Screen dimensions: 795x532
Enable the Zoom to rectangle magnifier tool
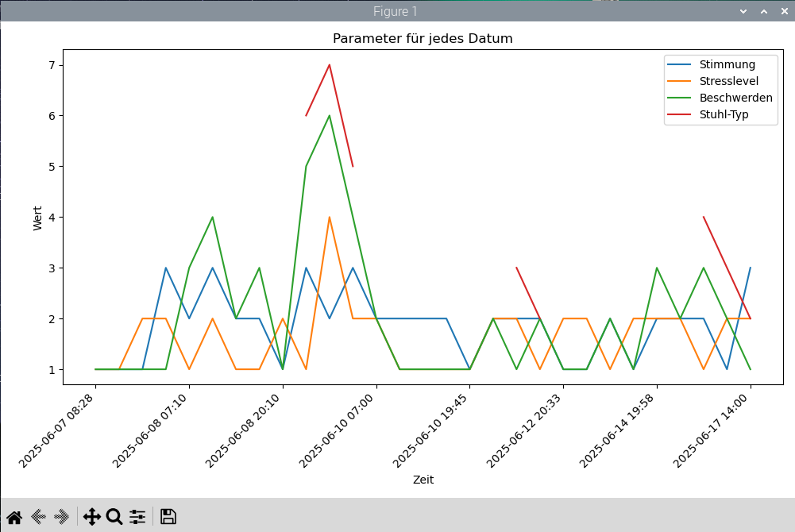(x=114, y=517)
